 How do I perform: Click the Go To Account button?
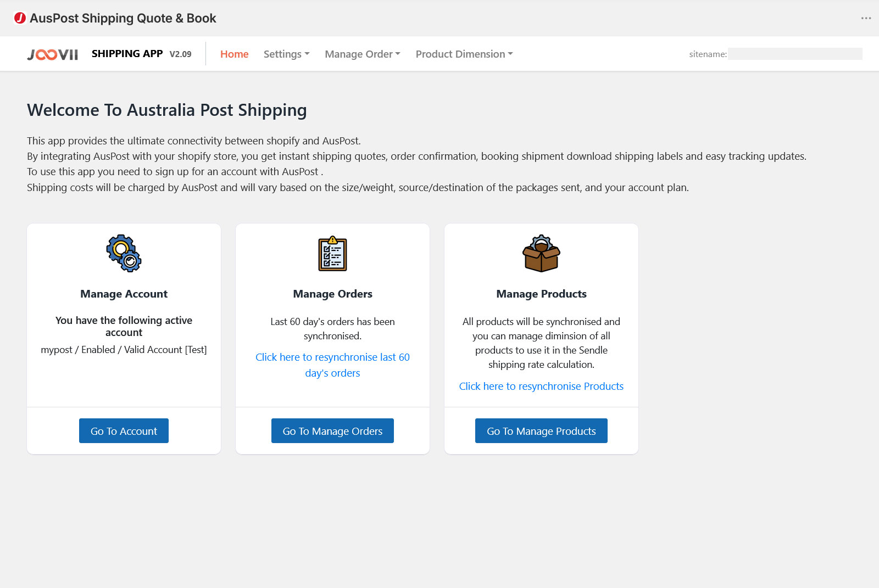124,431
